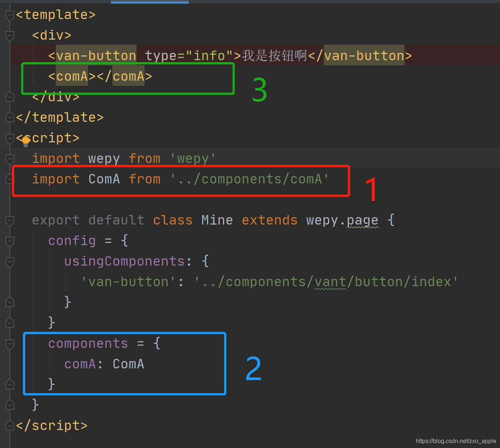The width and height of the screenshot is (500, 448).
Task: Collapse the Mine class declaration fold
Action: (x=10, y=221)
